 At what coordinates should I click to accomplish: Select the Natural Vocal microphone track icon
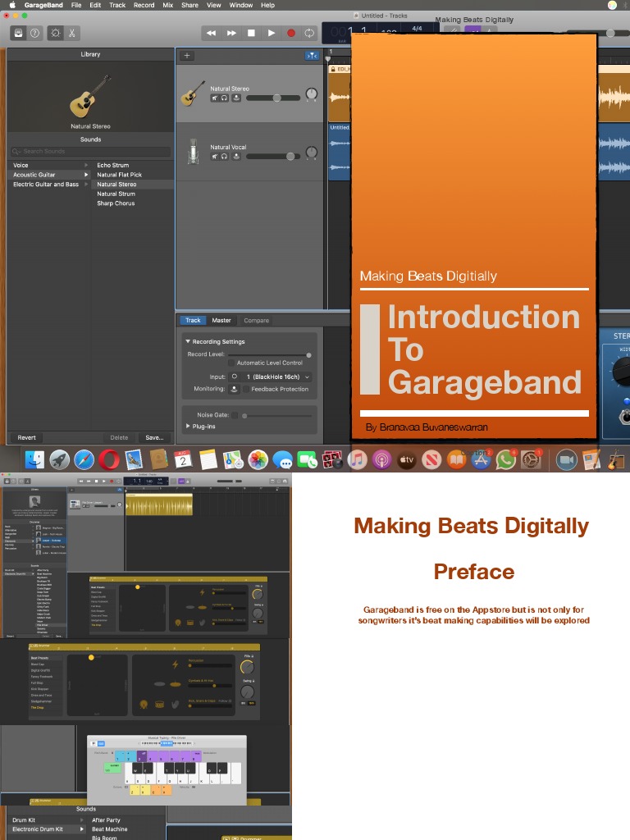point(194,151)
